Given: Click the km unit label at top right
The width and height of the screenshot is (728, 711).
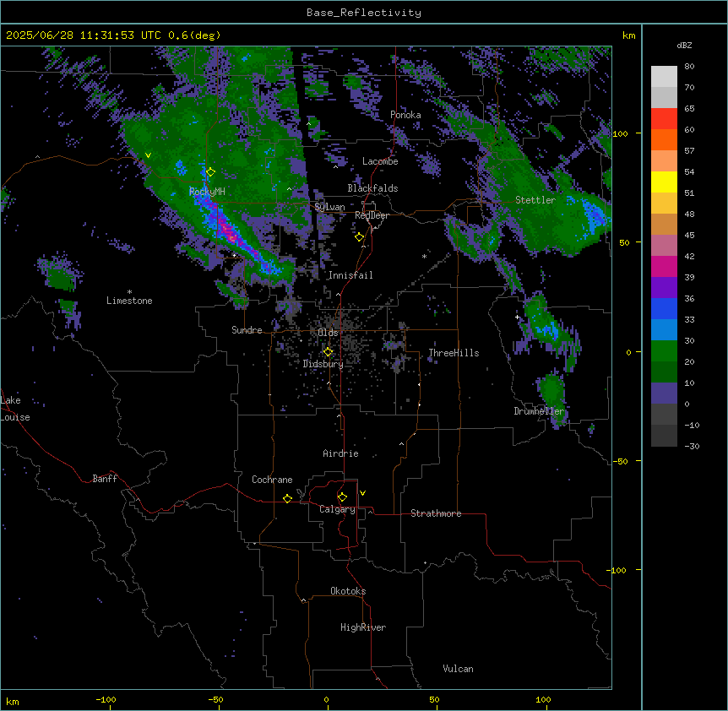Looking at the screenshot, I should point(629,35).
